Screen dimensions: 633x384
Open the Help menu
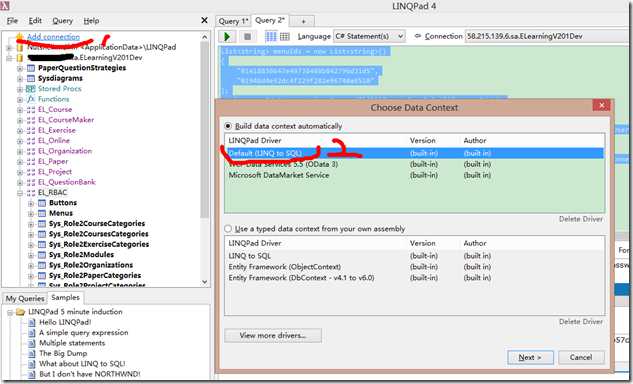click(x=91, y=21)
